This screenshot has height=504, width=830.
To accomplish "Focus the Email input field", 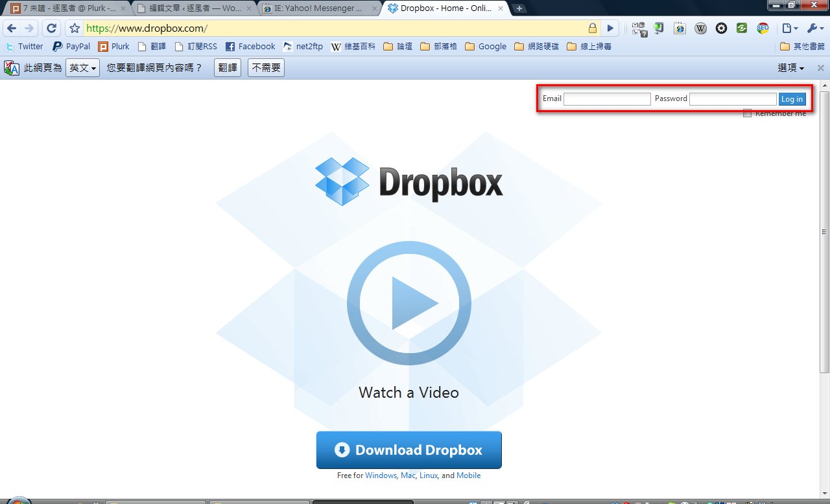I will (x=607, y=99).
